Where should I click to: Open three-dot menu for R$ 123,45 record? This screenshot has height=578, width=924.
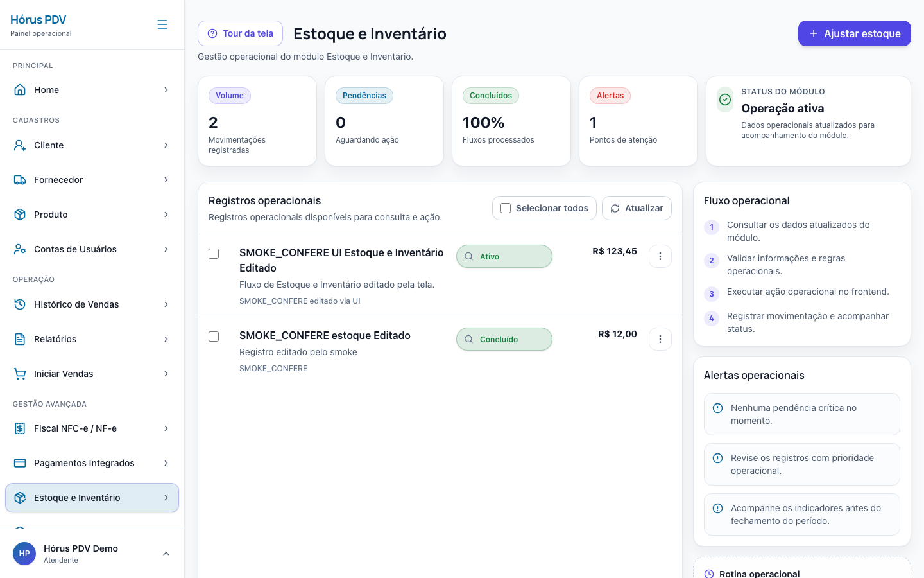(x=660, y=256)
